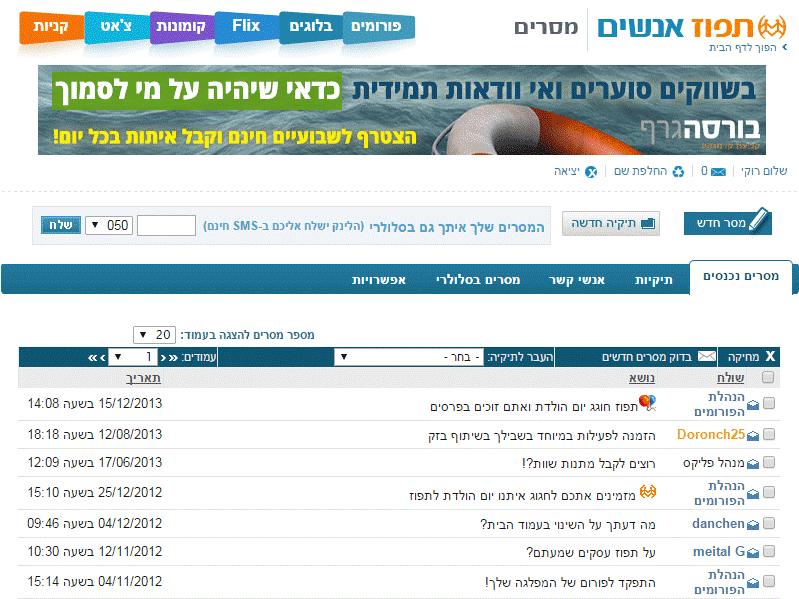
Task: Click the בורסה גרף banner advertisement
Action: pos(402,110)
